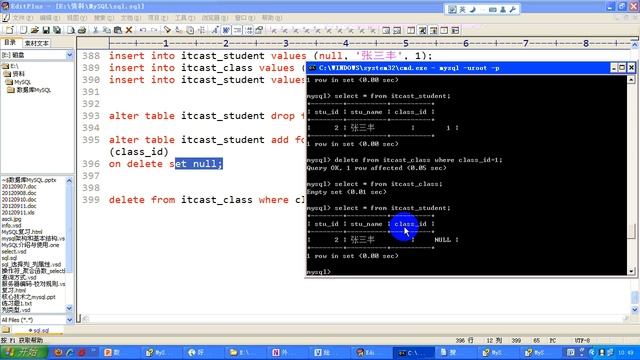This screenshot has height=360, width=640.
Task: Click line 399 delete from itcast_class
Action: 207,200
